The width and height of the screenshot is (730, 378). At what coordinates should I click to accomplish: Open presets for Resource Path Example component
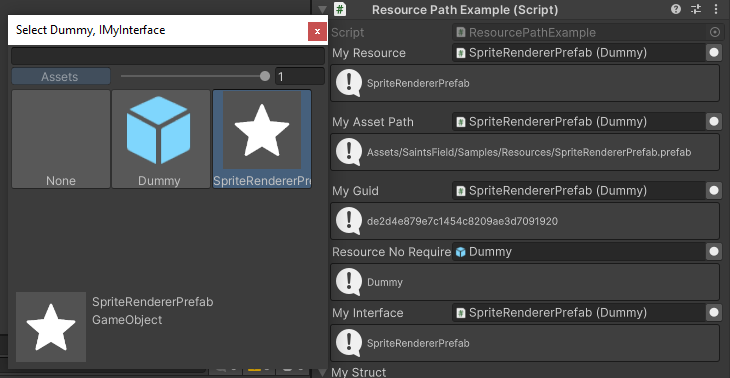[x=696, y=9]
